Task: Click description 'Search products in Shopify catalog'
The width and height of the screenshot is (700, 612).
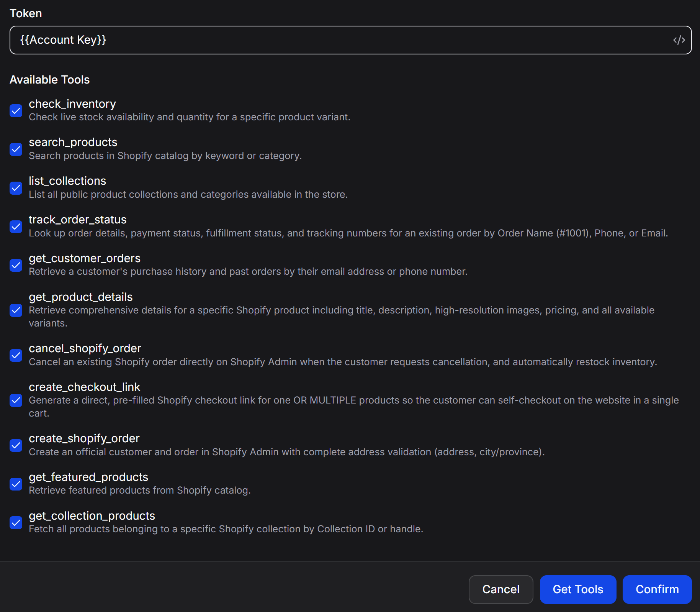Action: coord(165,156)
